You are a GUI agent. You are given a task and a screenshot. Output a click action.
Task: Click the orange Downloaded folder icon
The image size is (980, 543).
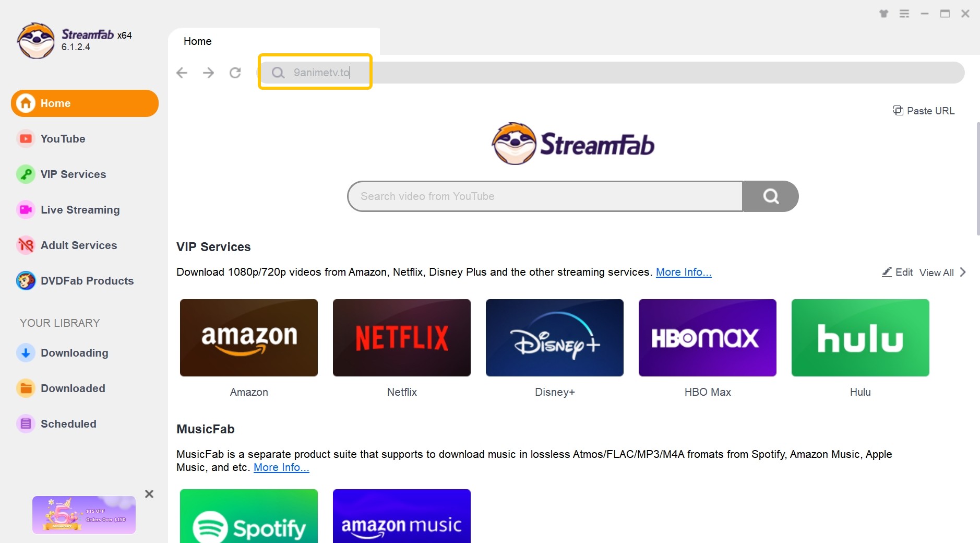(x=26, y=388)
